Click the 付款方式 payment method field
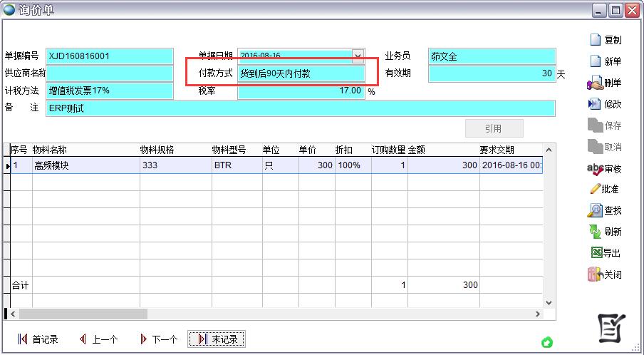Viewport: 644px width, 355px height. pyautogui.click(x=301, y=73)
